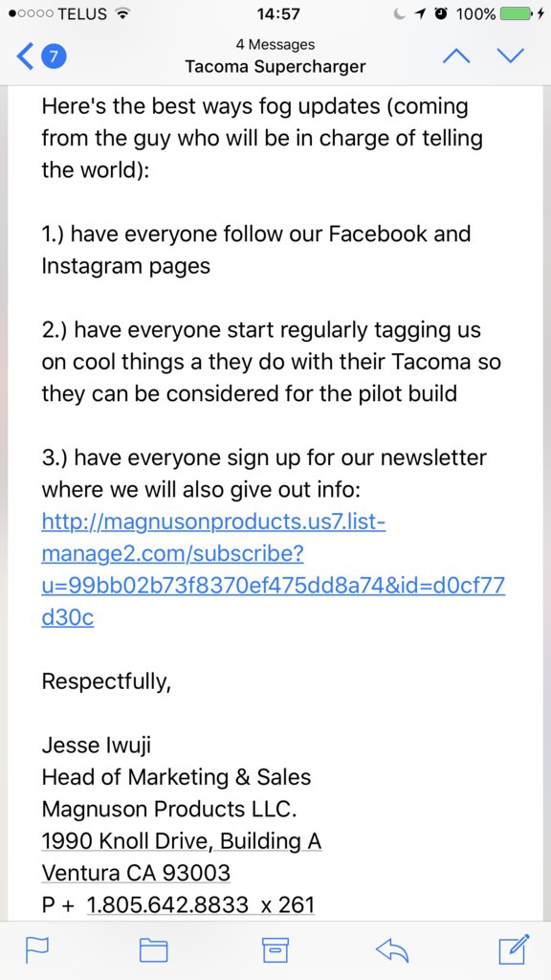This screenshot has height=980, width=551.
Task: Tap the 1990 Knoll Drive address link
Action: [181, 841]
